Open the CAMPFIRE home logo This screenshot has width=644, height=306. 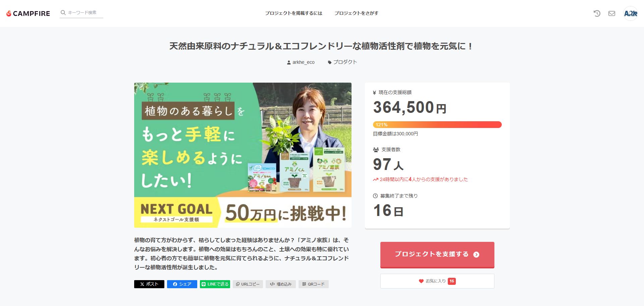(x=28, y=13)
